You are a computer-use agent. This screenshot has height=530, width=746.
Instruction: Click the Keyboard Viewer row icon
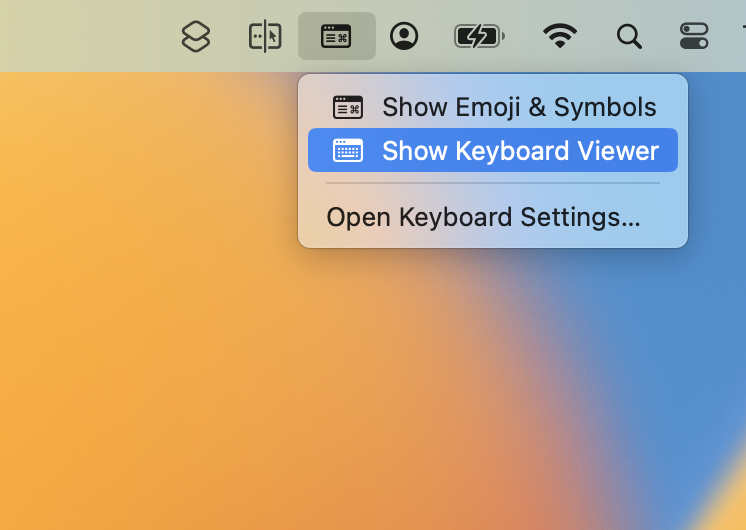click(348, 150)
